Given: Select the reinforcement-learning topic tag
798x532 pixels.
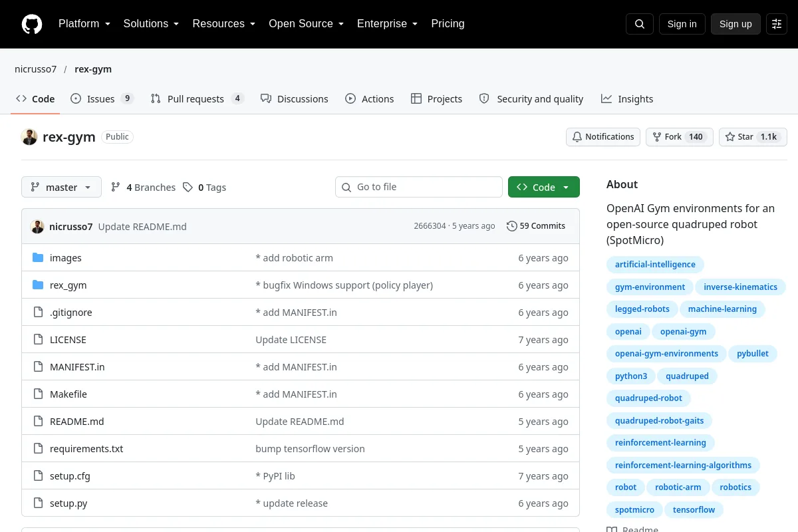Looking at the screenshot, I should pos(660,443).
